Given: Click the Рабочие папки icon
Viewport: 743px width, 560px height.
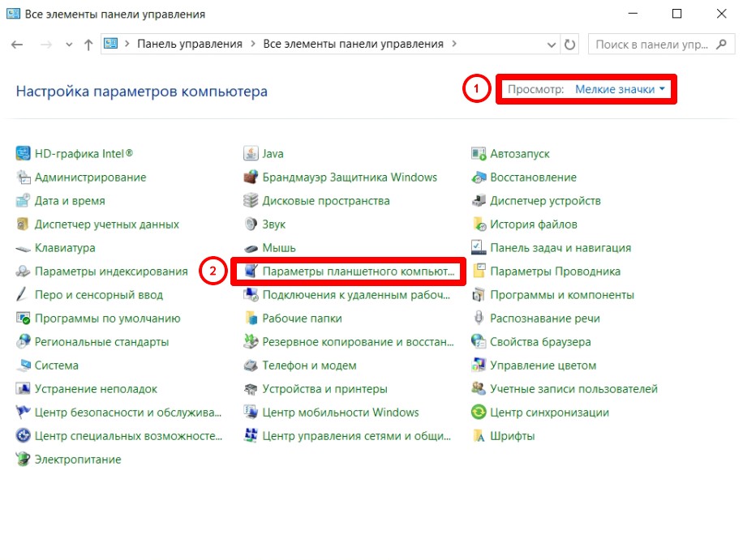Looking at the screenshot, I should [251, 318].
